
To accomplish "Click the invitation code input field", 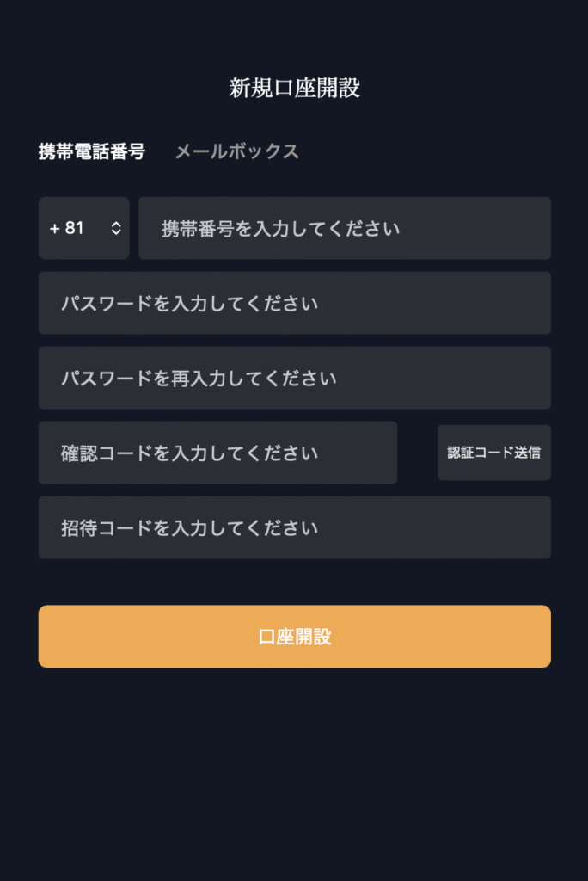I will (294, 527).
